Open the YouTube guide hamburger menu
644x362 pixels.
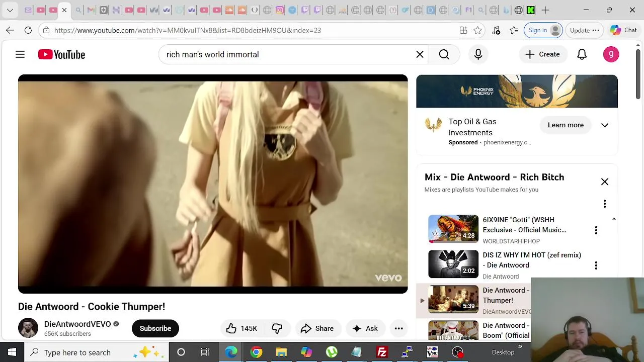click(20, 54)
